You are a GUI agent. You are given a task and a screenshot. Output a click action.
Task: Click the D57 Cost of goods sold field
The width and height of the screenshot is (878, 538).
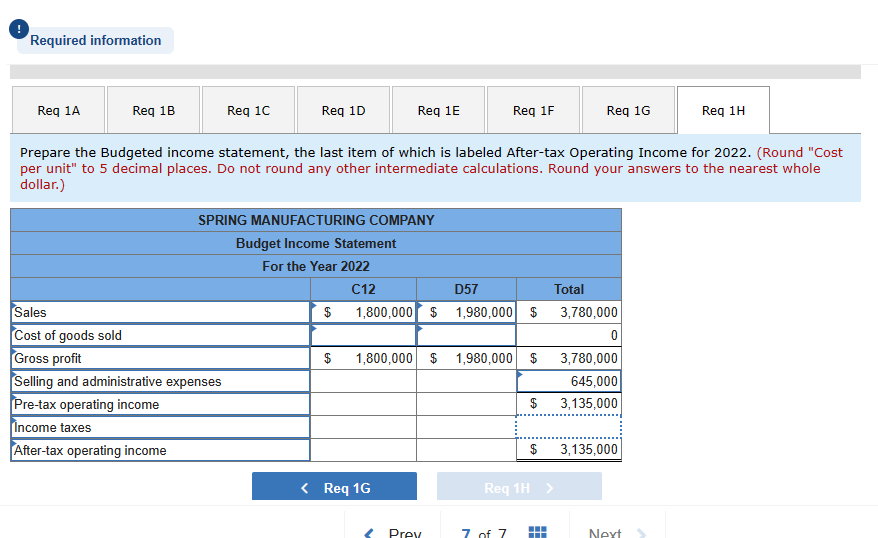coord(466,335)
